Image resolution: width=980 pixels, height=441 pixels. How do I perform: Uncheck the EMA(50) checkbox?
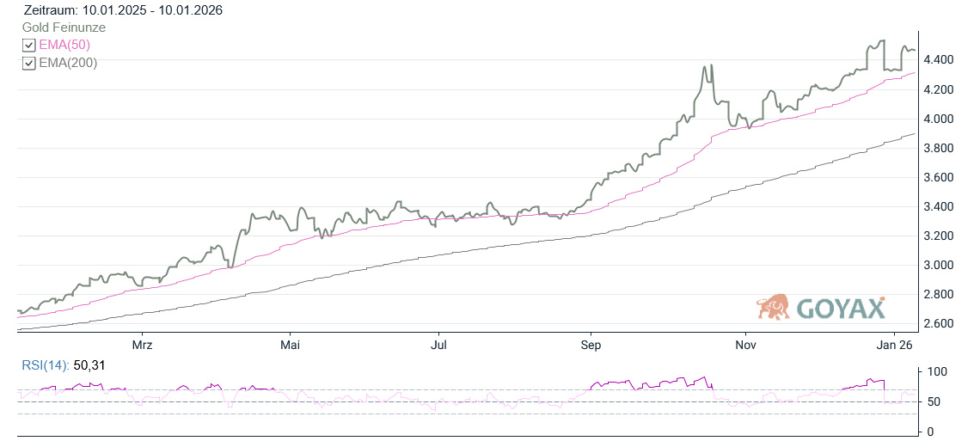click(29, 46)
